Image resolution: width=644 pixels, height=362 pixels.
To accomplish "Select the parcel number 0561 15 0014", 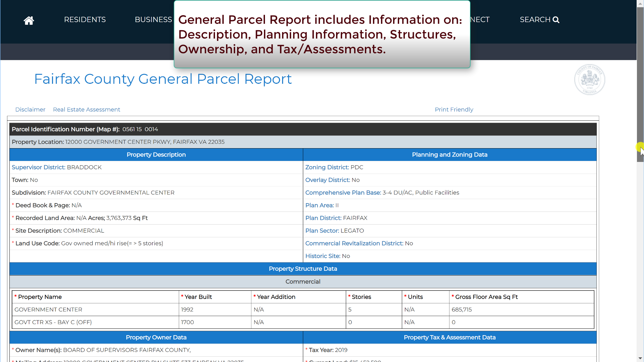I will point(140,129).
